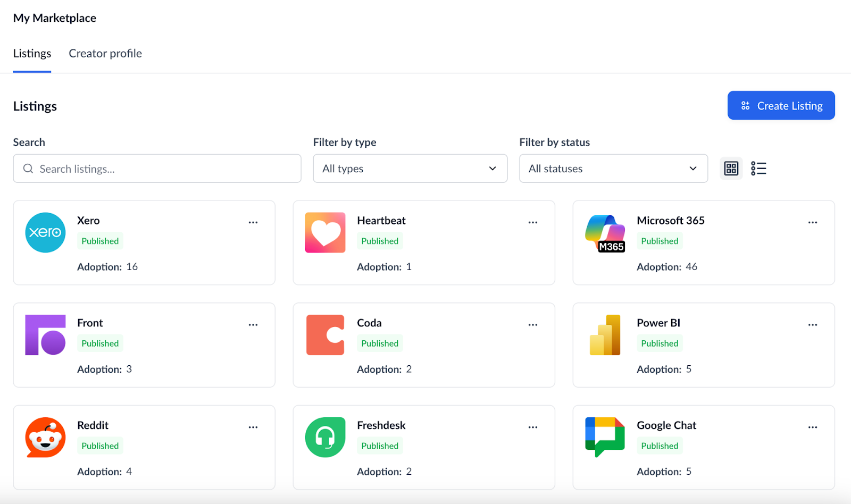This screenshot has width=851, height=504.
Task: Click the Published badge on Coda
Action: pos(380,343)
